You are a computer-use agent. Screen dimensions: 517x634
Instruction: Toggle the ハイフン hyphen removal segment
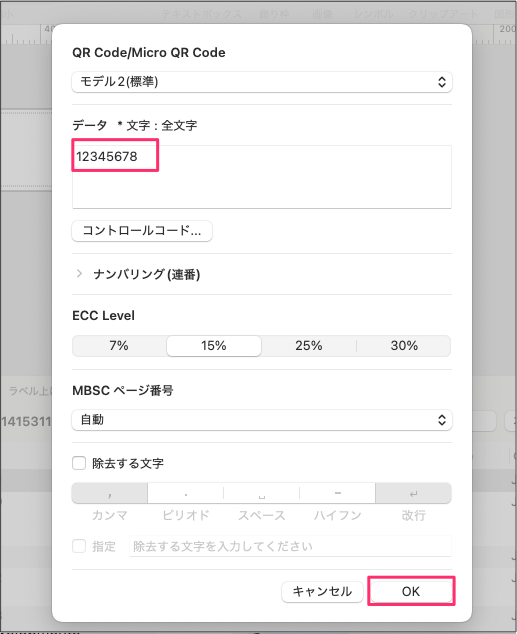click(x=338, y=493)
